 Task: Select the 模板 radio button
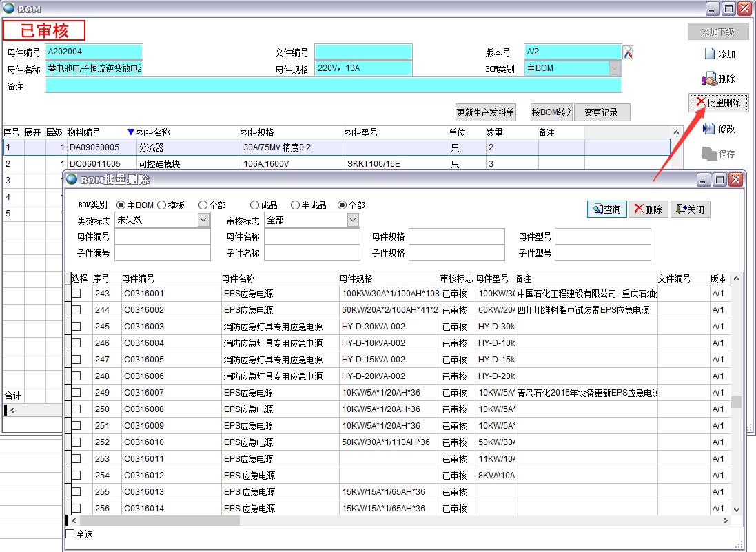tap(162, 205)
